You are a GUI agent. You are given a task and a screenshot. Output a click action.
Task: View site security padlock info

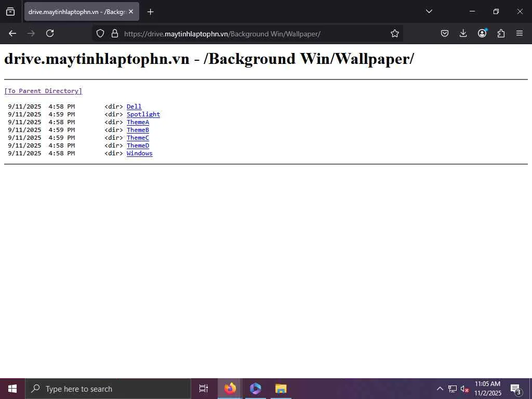click(x=115, y=33)
